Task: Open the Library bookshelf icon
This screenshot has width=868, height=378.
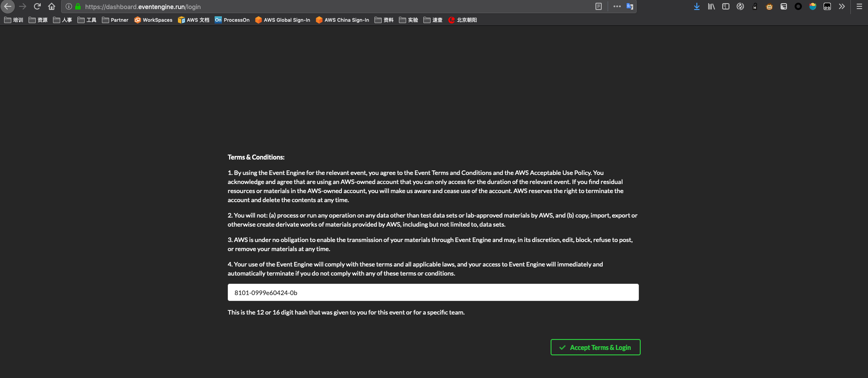Action: 711,6
